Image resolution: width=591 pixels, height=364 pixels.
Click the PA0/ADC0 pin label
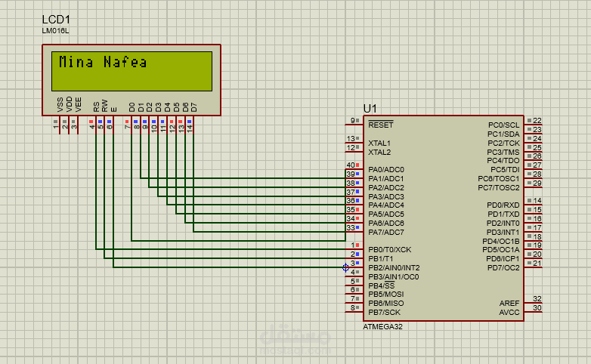coord(386,170)
